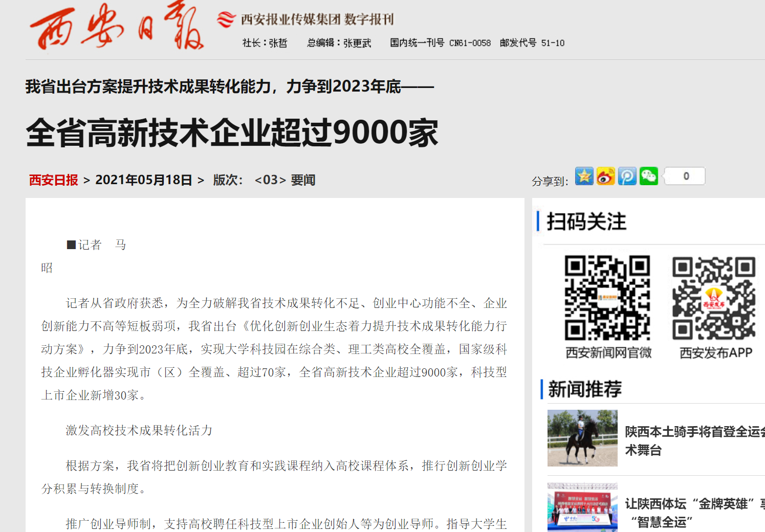Open 让陕西体坛“金牌英雄” news link
The height and width of the screenshot is (532, 765).
point(695,513)
